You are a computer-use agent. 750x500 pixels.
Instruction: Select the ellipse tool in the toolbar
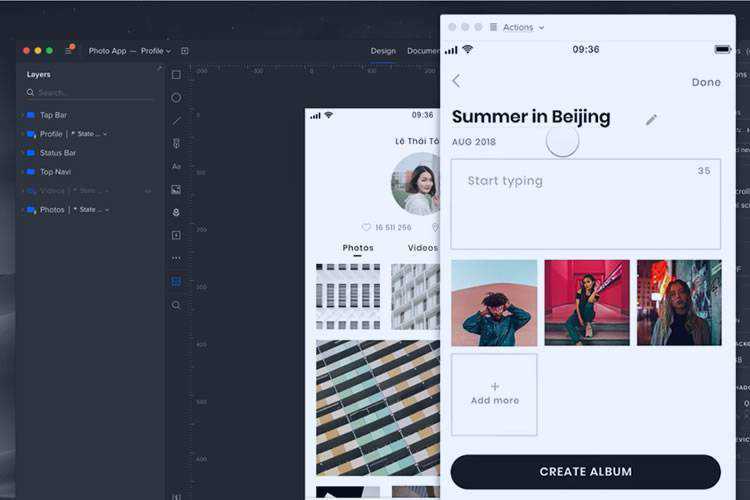point(176,98)
